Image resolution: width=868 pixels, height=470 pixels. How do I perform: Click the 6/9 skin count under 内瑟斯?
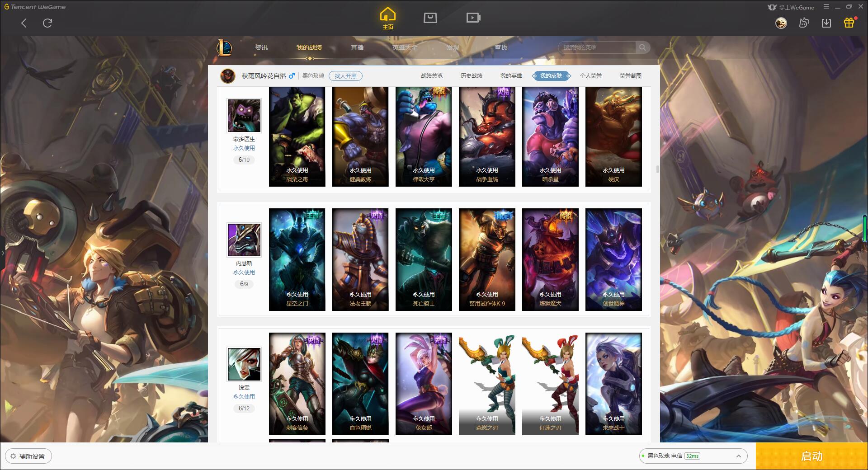[244, 284]
